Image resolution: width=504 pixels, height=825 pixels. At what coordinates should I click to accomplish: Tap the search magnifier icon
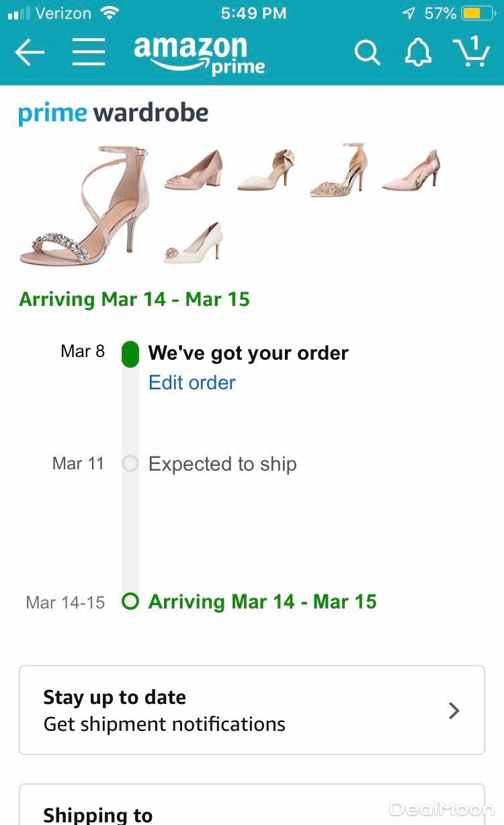pos(367,52)
